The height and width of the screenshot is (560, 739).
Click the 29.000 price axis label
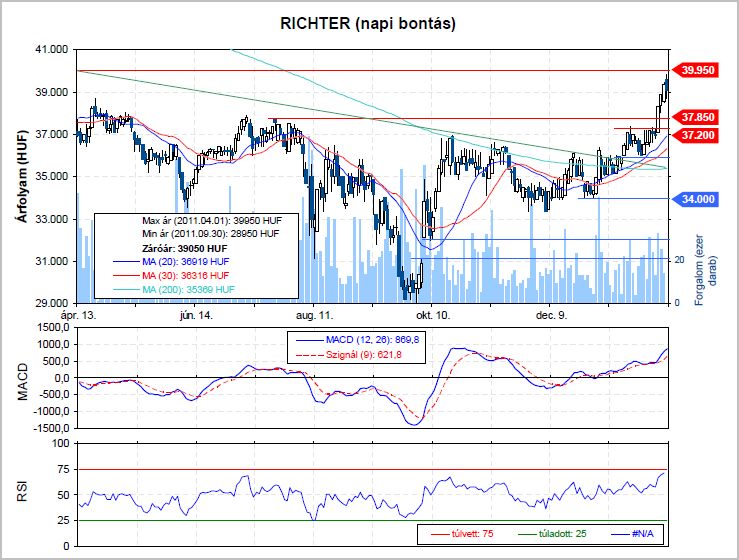pyautogui.click(x=51, y=303)
